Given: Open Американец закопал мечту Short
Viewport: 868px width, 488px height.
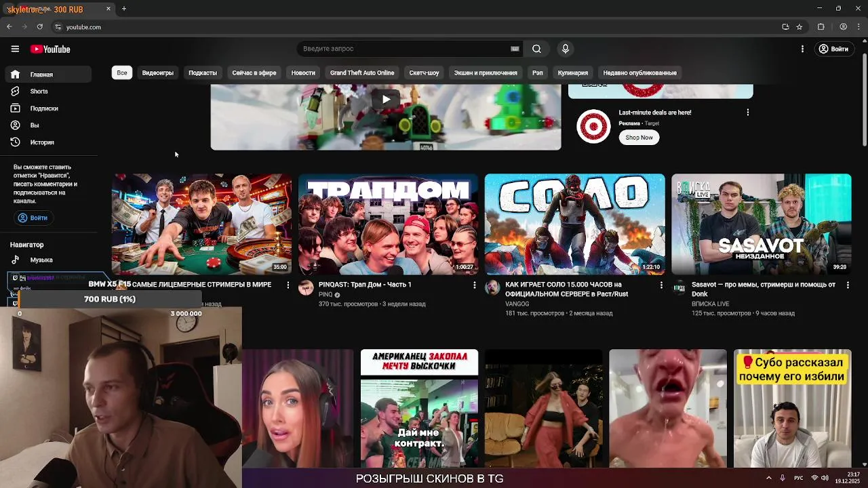Looking at the screenshot, I should (x=419, y=408).
